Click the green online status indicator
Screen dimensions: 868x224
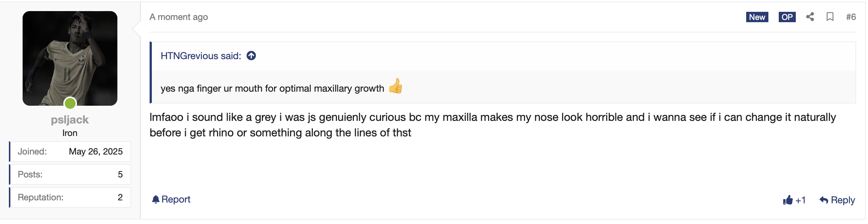[x=70, y=103]
